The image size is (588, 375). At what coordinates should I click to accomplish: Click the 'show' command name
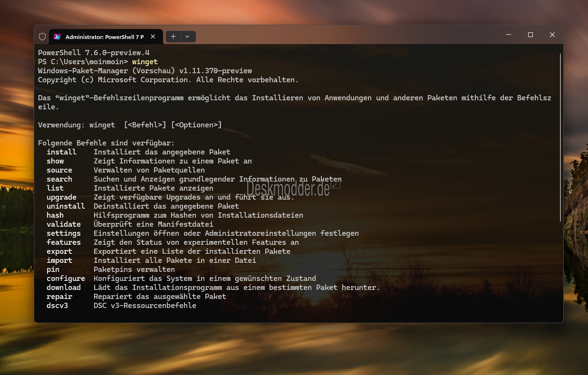(x=55, y=161)
